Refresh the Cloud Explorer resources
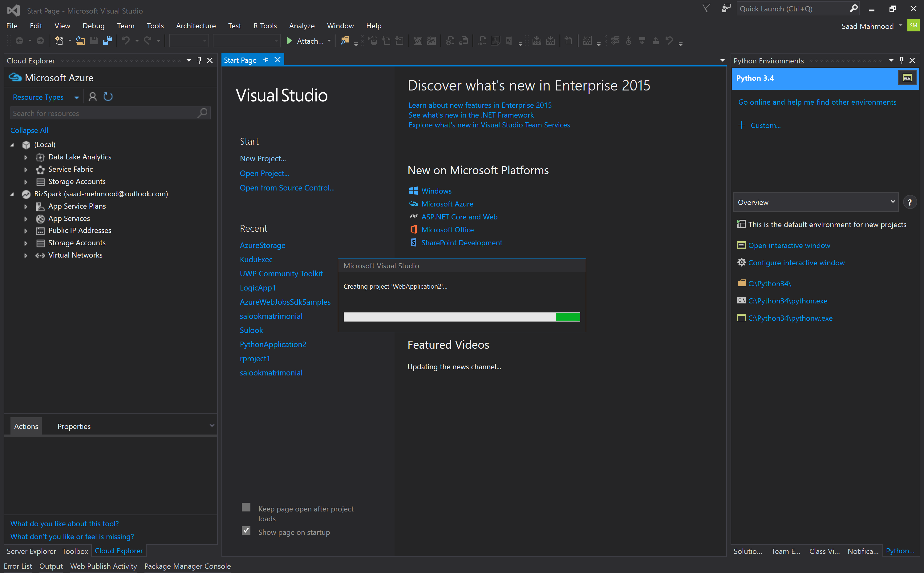924x573 pixels. pos(108,97)
